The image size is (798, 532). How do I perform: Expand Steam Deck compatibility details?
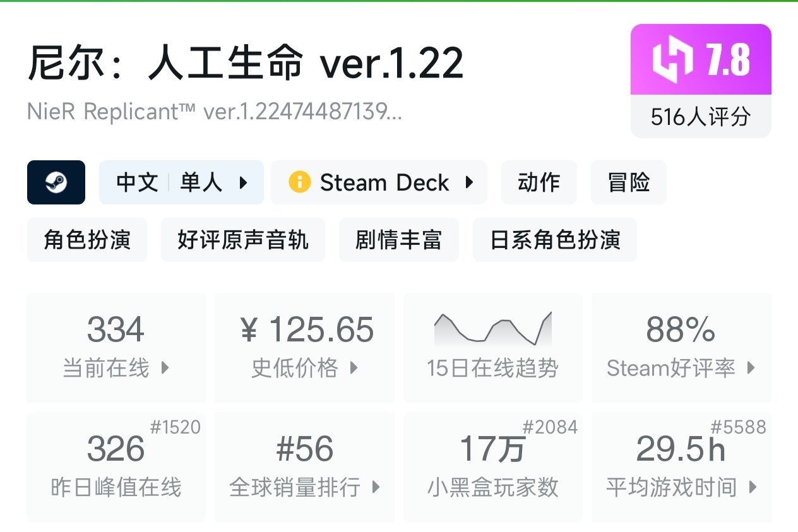tap(469, 182)
